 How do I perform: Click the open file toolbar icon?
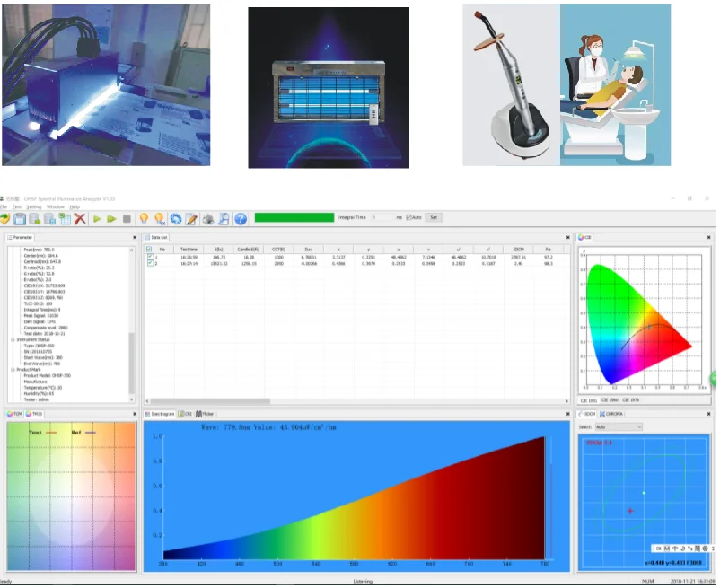point(4,219)
